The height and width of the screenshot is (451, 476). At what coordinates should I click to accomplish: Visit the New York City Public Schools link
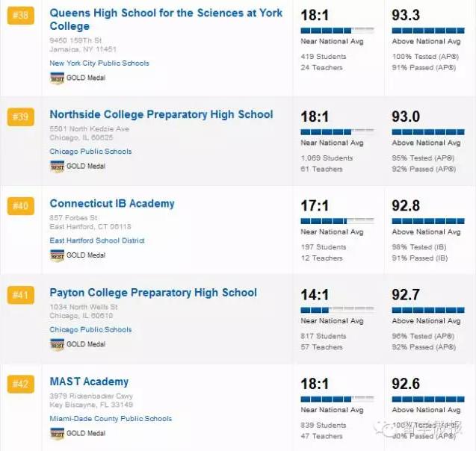click(99, 63)
